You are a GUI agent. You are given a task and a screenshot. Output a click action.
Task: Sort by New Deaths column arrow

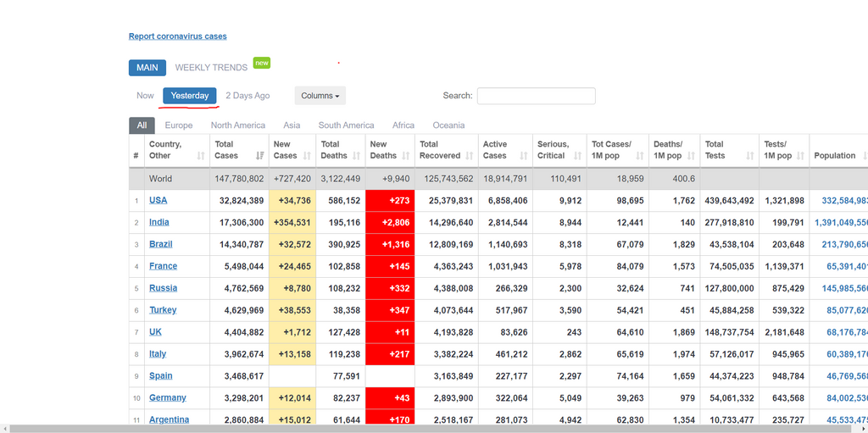[x=406, y=156]
